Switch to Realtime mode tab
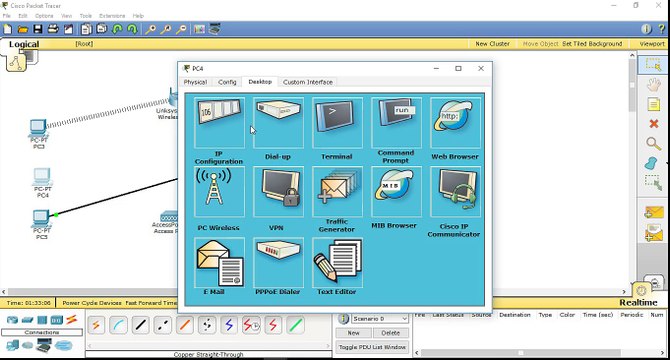This screenshot has height=360, width=670. coord(638,303)
